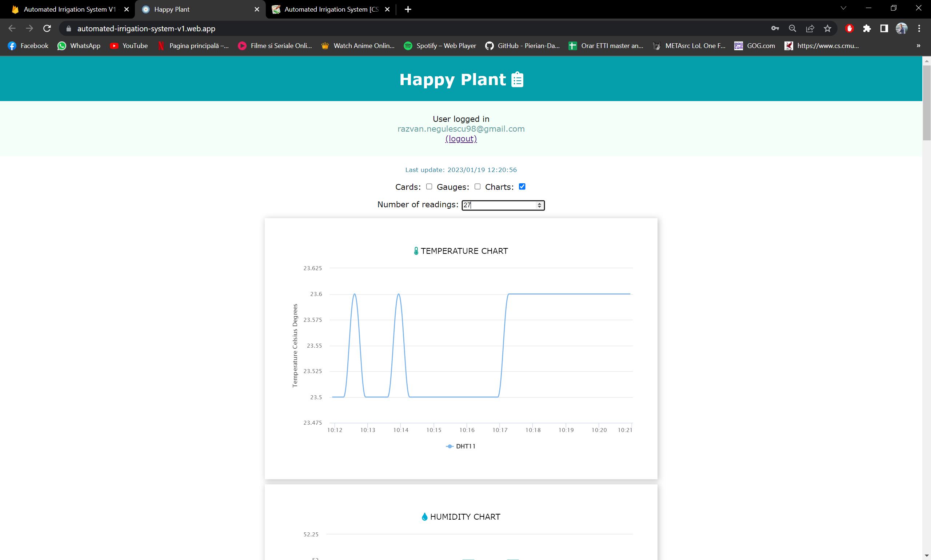Viewport: 931px width, 560px height.
Task: Uncheck the Charts checkbox
Action: pos(522,187)
